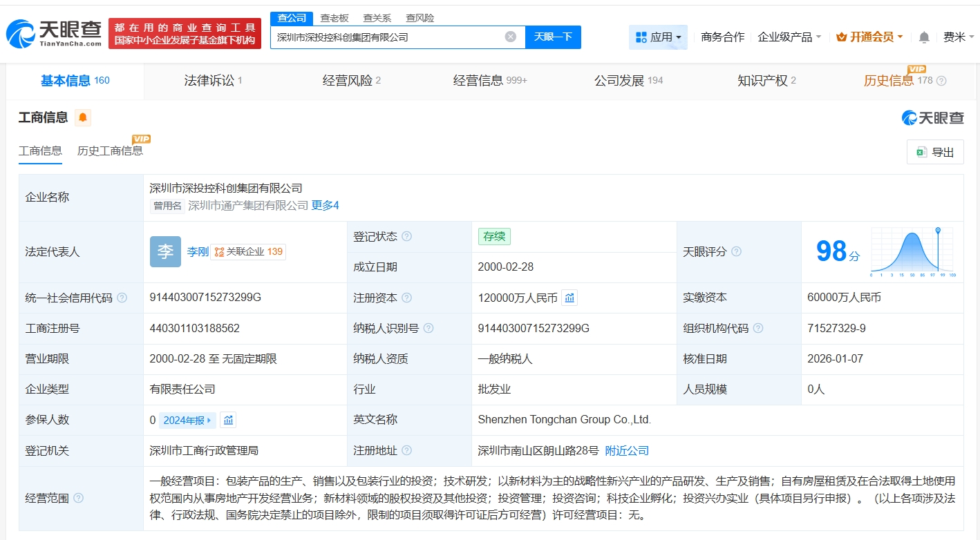This screenshot has width=980, height=540.
Task: Expand the 2024年报 selector
Action: (187, 420)
